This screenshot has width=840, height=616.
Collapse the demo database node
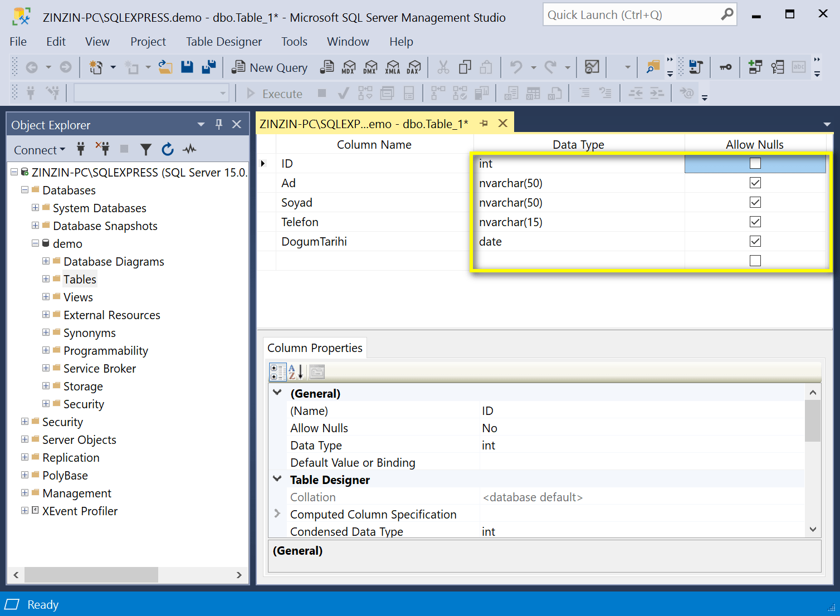(x=35, y=243)
